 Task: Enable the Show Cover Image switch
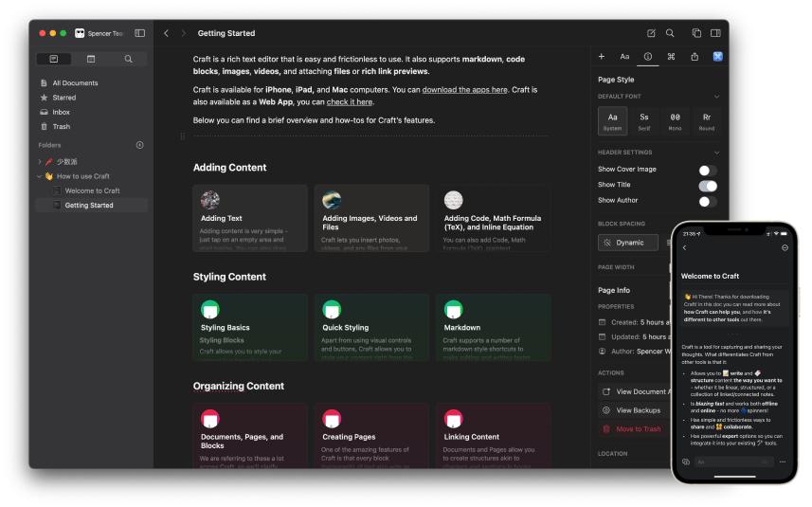tap(708, 171)
